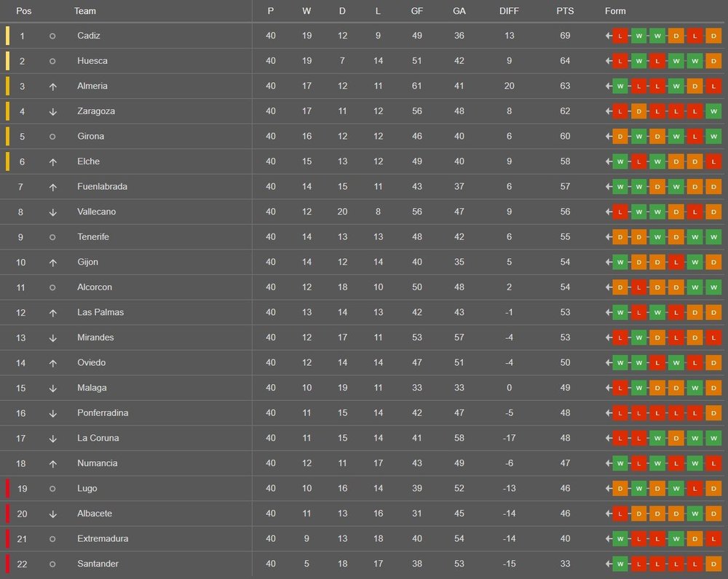Click Santander's first green W form badge
The height and width of the screenshot is (579, 728).
pyautogui.click(x=620, y=564)
